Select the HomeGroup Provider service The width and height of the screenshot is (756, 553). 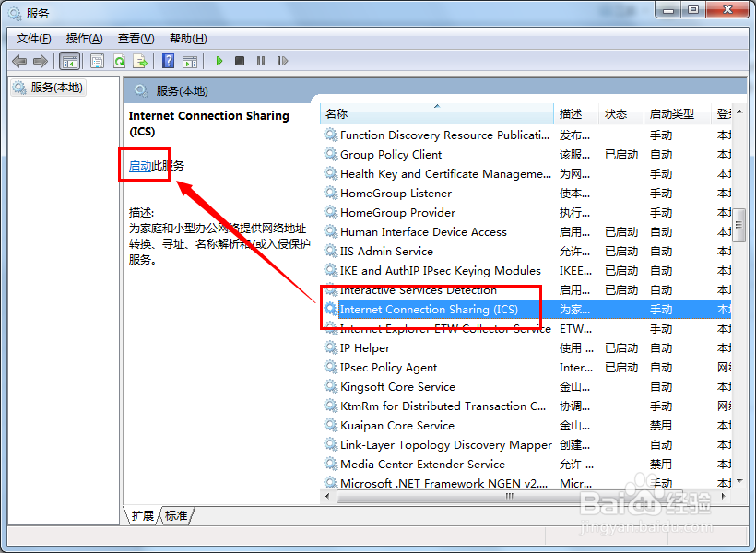[526, 212]
